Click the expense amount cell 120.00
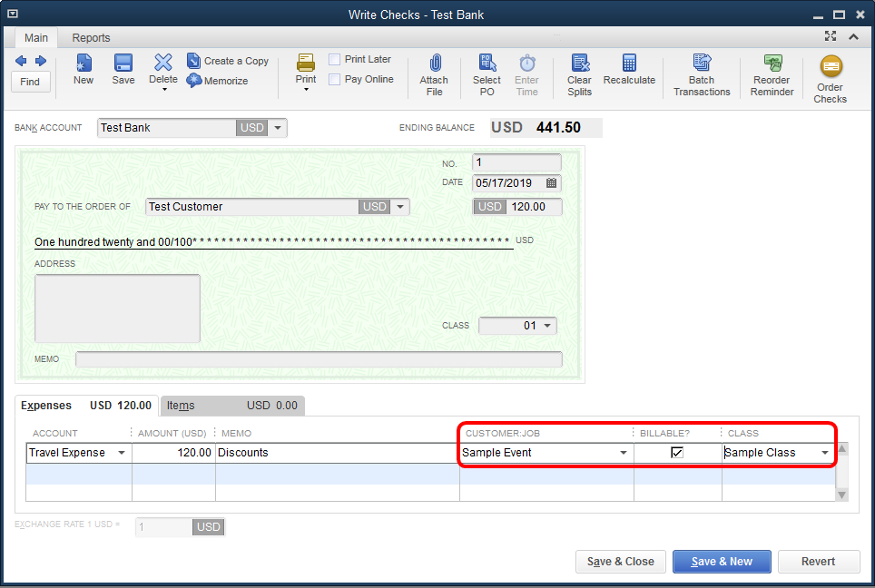The height and width of the screenshot is (588, 875). pos(173,453)
